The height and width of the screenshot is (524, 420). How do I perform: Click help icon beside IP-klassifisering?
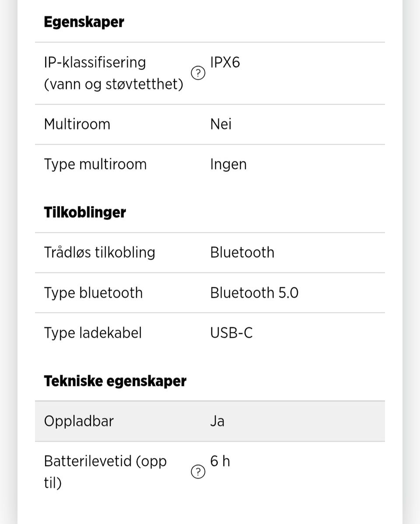pyautogui.click(x=198, y=73)
